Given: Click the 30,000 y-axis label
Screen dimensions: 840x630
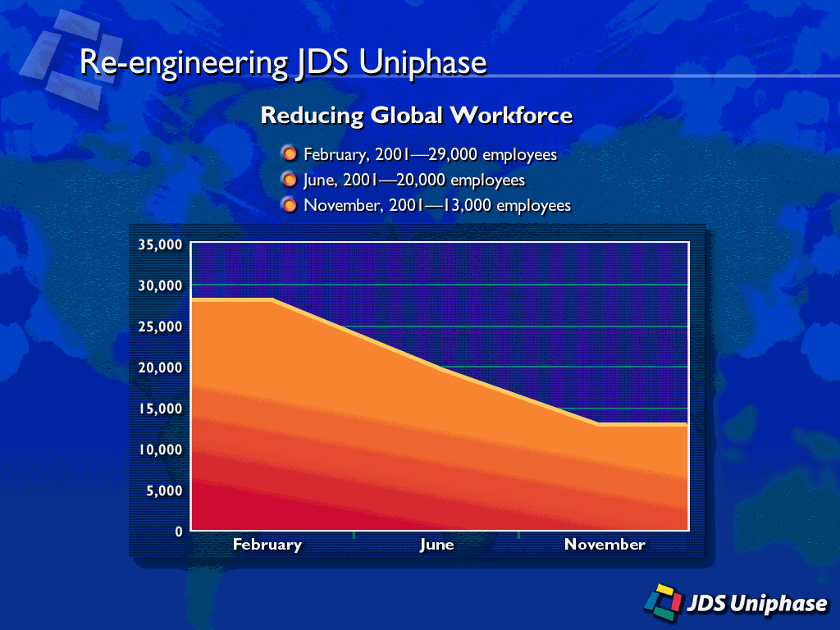Looking at the screenshot, I should pyautogui.click(x=160, y=285).
